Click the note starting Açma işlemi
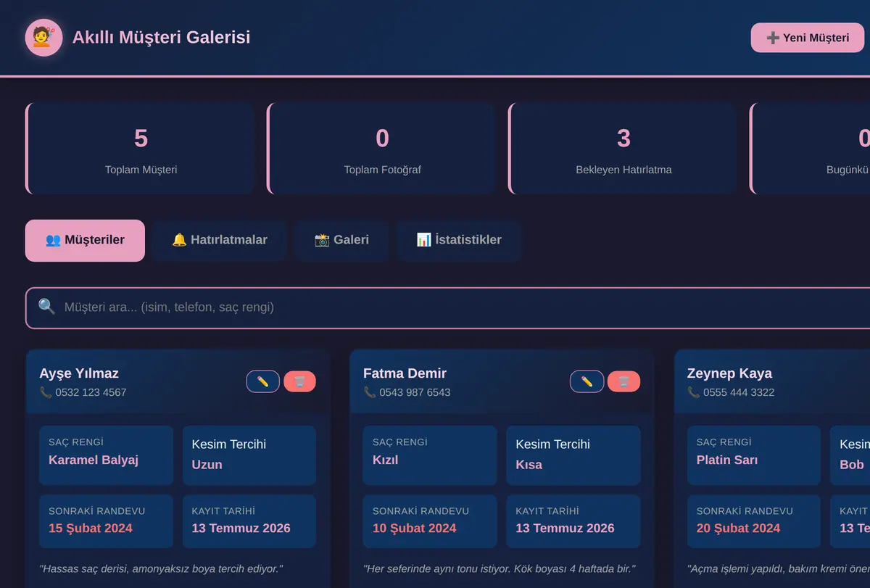Viewport: 870px width, 588px height. point(779,568)
